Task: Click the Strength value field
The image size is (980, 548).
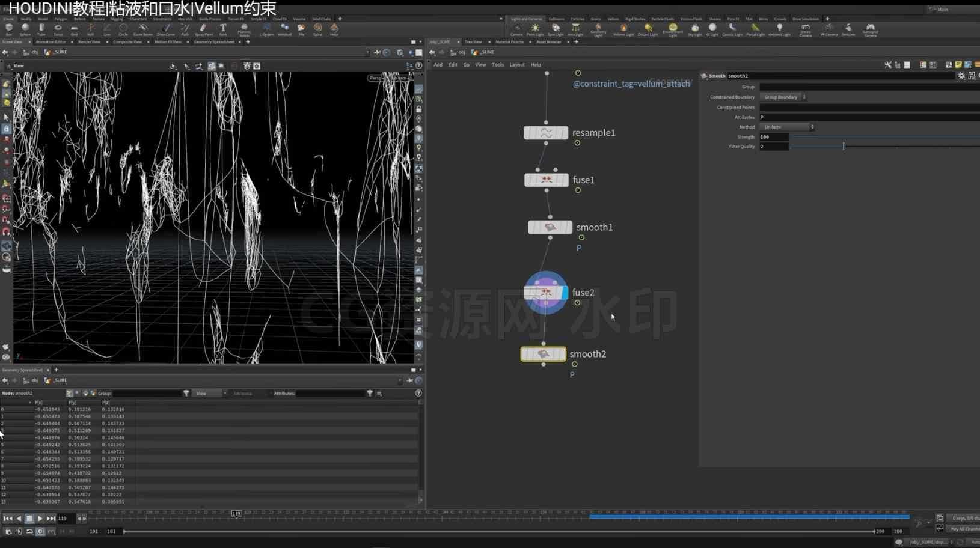Action: pyautogui.click(x=774, y=137)
